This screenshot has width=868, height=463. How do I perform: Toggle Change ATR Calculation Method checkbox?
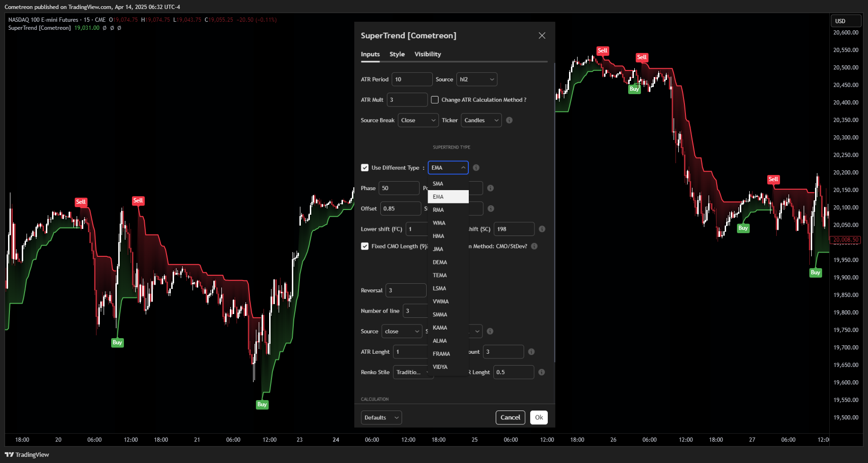(x=435, y=100)
